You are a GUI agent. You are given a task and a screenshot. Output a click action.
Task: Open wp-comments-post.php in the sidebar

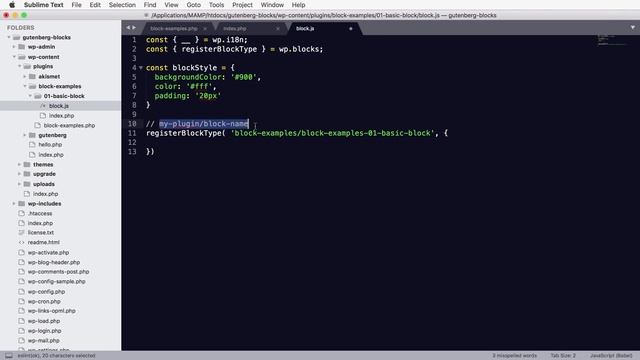click(58, 272)
